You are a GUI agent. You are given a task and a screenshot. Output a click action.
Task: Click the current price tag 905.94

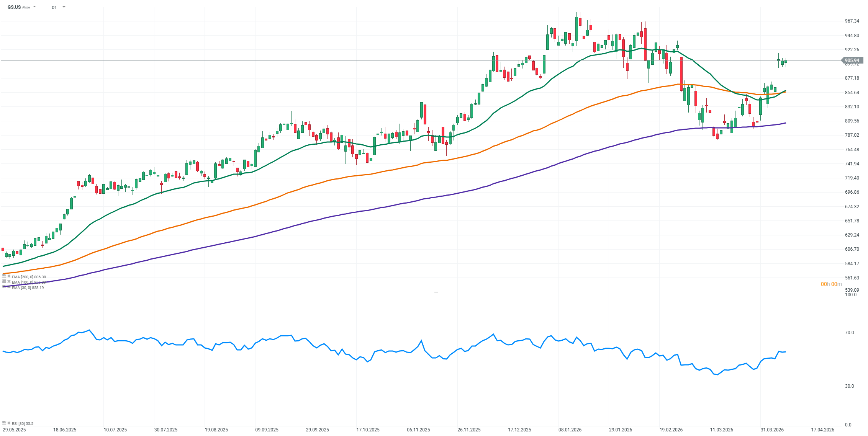click(852, 60)
